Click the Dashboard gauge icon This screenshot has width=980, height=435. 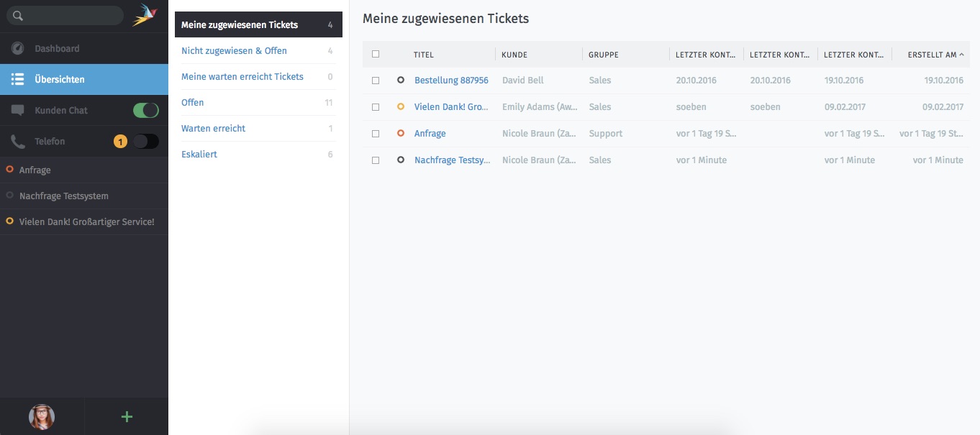(x=17, y=48)
